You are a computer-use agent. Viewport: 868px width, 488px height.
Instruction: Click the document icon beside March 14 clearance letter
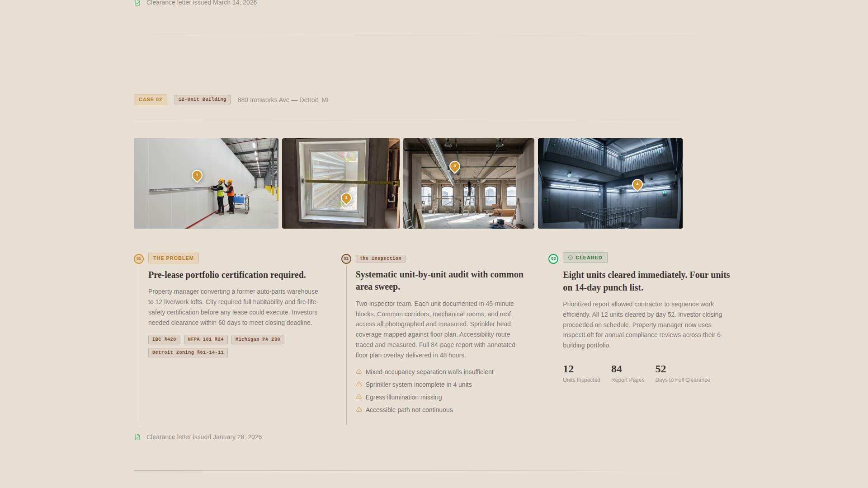point(137,2)
